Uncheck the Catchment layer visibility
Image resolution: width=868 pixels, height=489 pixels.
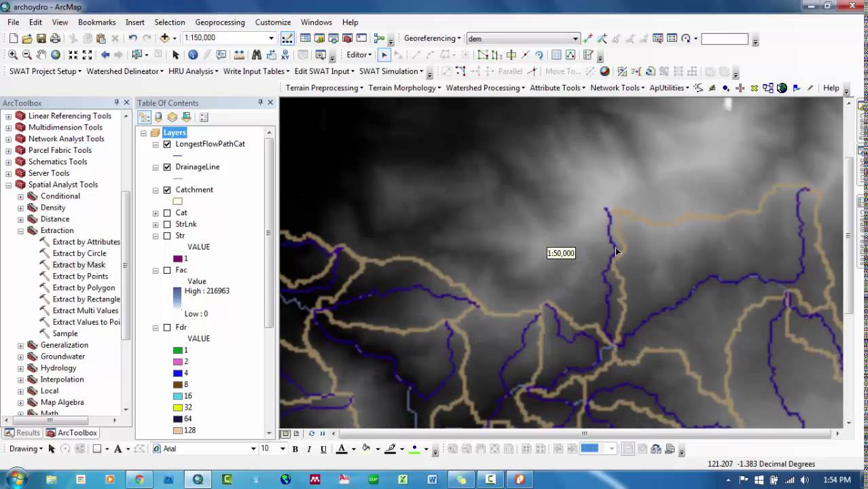click(x=167, y=190)
